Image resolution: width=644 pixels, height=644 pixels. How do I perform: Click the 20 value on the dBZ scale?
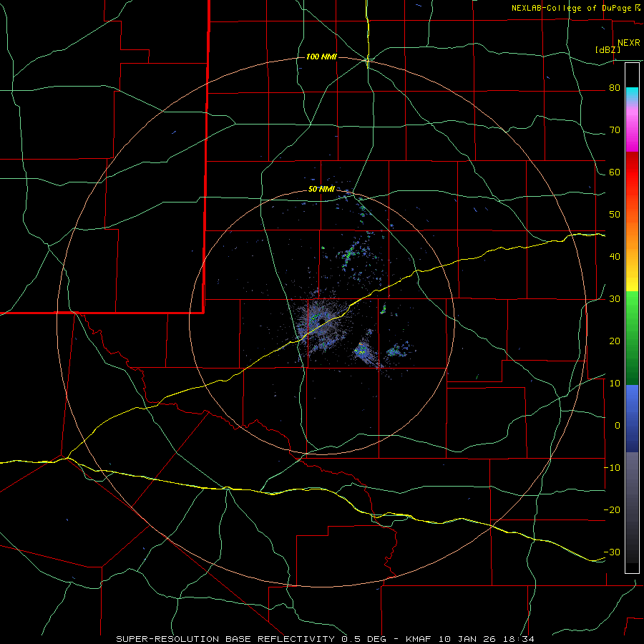pos(615,341)
